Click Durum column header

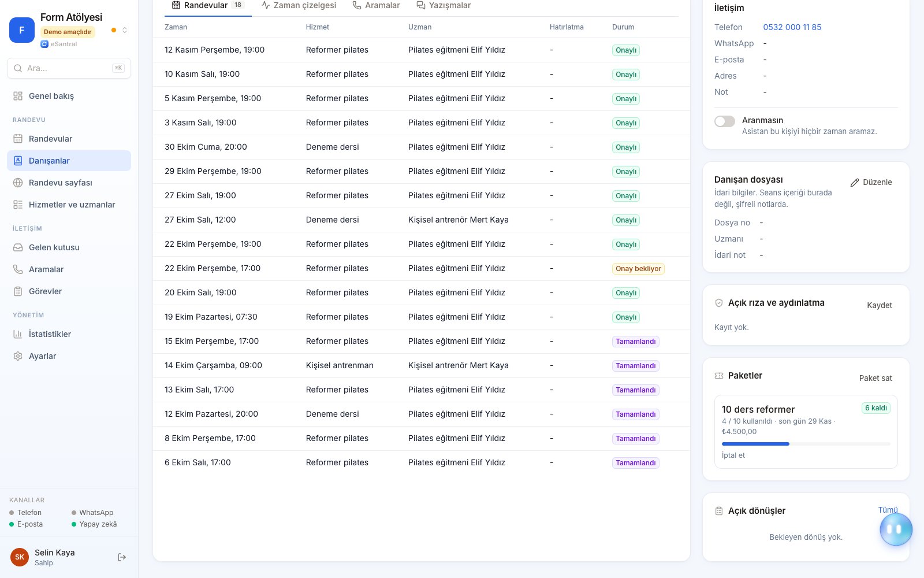pos(623,27)
